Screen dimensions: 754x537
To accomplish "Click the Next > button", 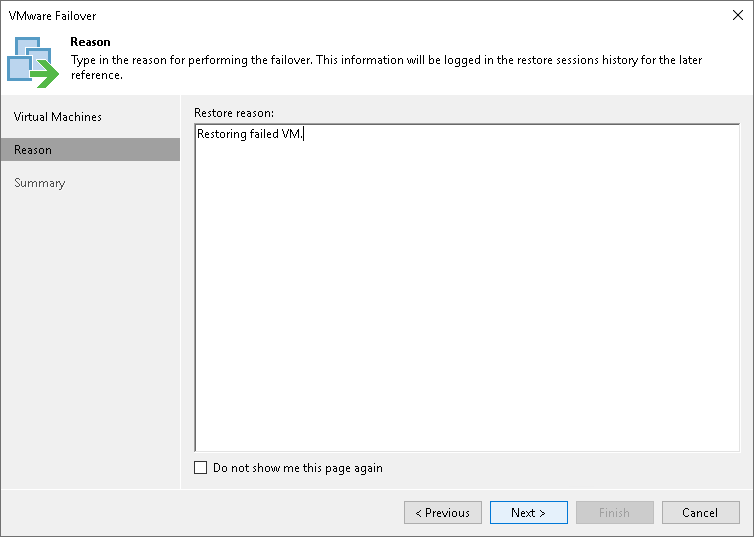I will click(528, 512).
